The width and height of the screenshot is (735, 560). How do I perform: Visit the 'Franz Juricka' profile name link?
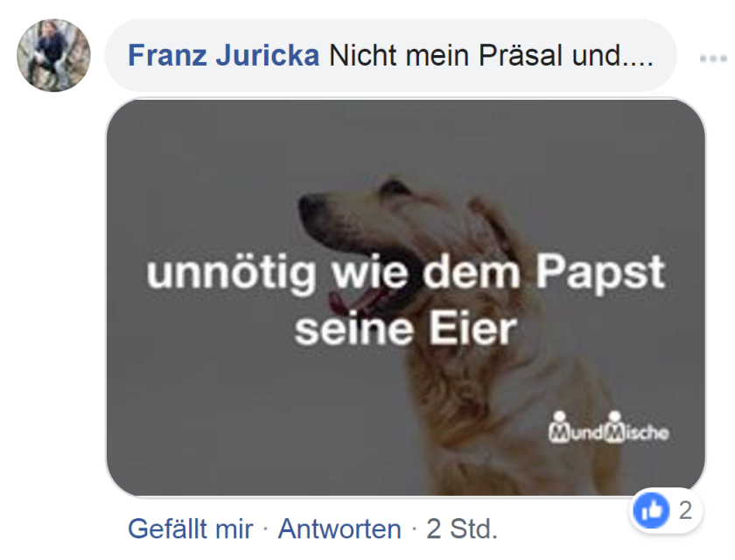pos(224,55)
